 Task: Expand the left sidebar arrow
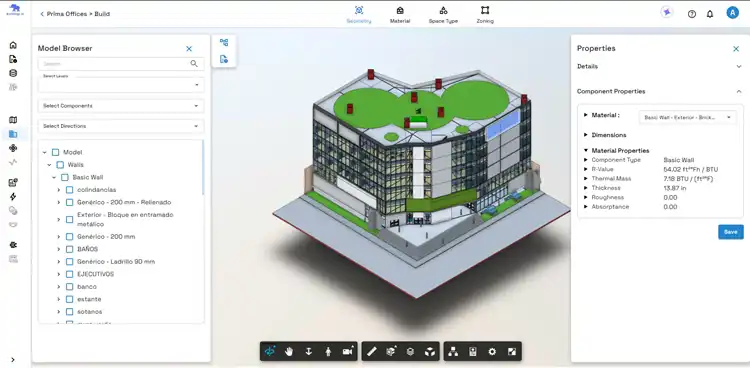(x=13, y=359)
